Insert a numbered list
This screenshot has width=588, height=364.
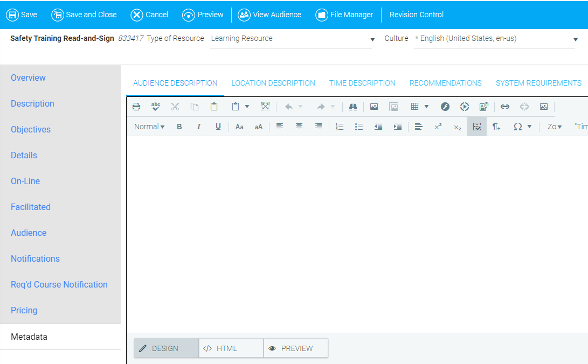pos(340,127)
